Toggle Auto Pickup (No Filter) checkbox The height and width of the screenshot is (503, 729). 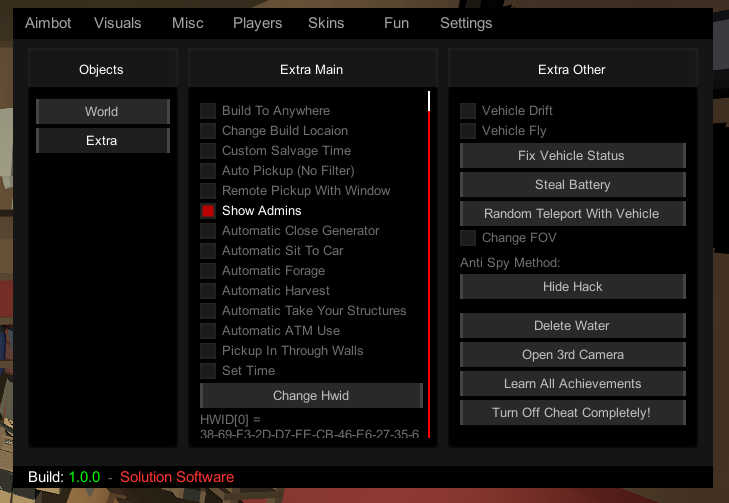[208, 171]
